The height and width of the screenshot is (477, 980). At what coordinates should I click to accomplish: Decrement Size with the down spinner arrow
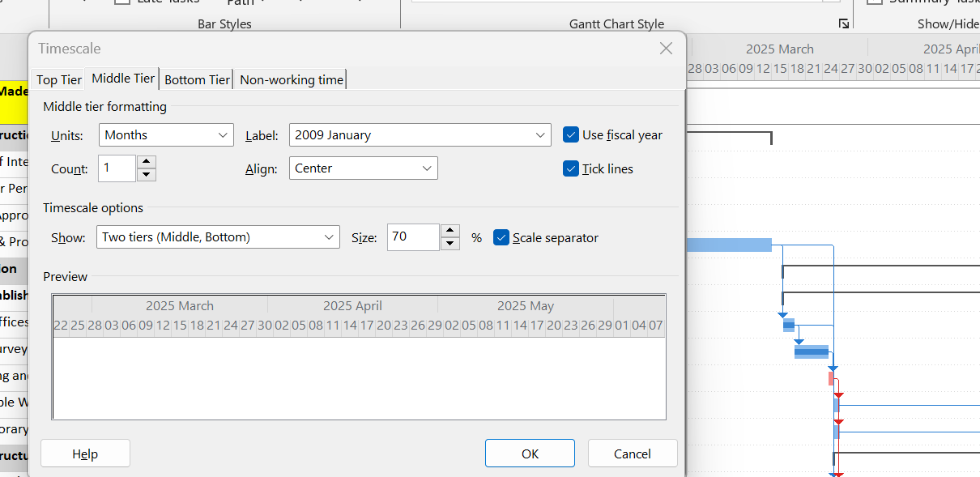tap(450, 242)
